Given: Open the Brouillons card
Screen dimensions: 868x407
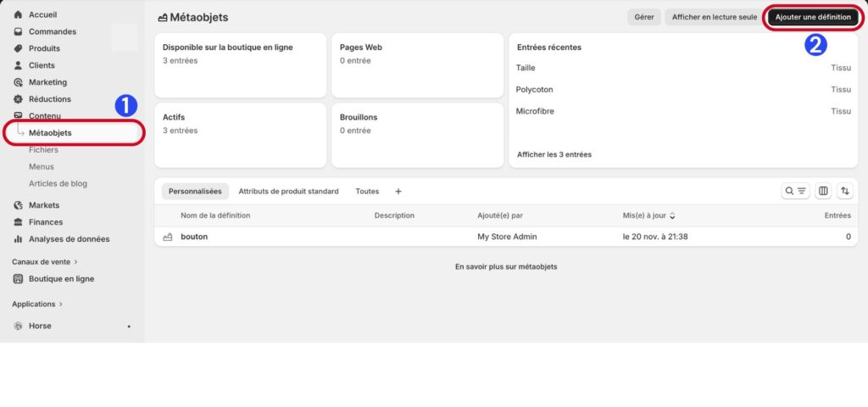Looking at the screenshot, I should click(x=417, y=135).
